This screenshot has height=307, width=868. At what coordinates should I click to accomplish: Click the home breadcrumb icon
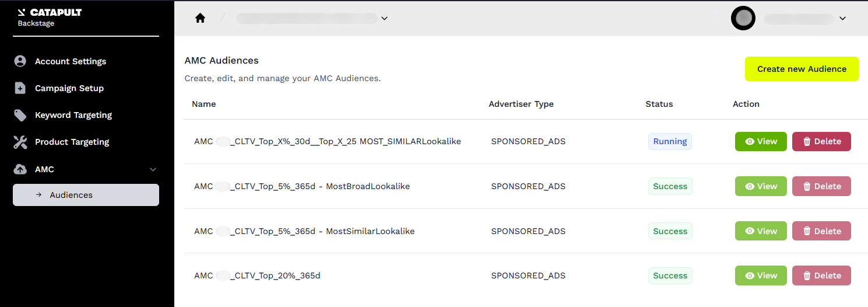[201, 18]
